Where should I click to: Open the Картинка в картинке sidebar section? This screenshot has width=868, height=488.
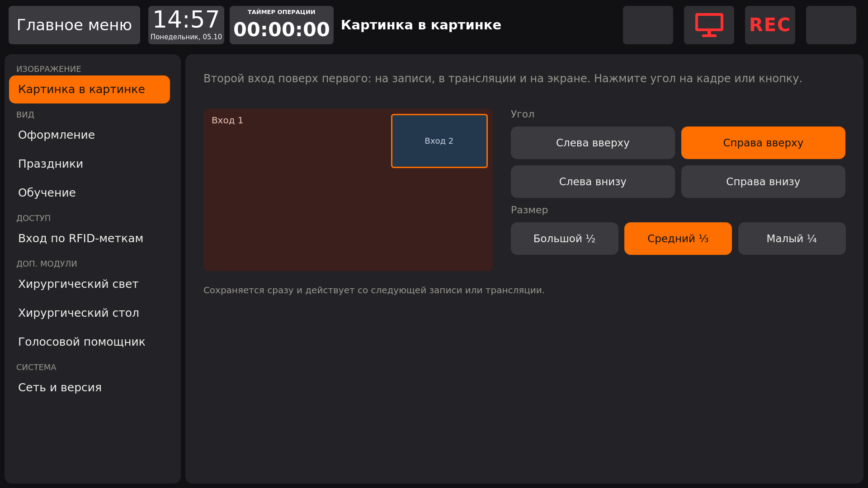90,89
